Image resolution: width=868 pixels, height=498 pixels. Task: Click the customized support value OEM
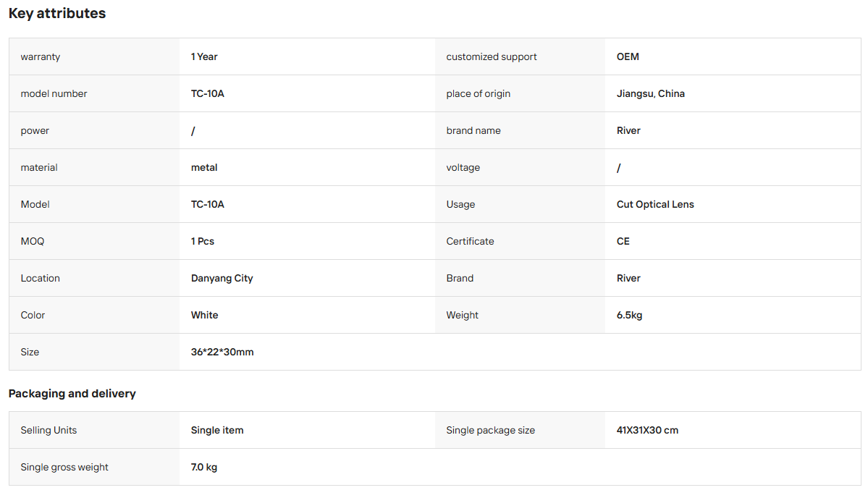(628, 56)
